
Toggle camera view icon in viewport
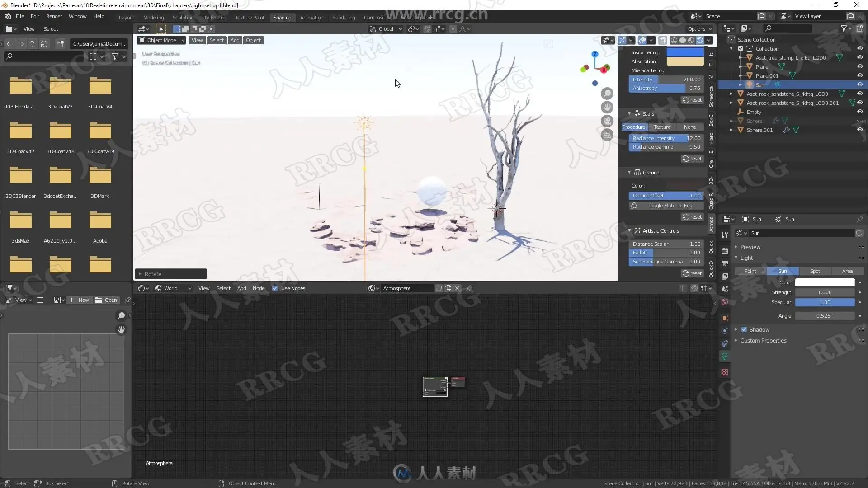coord(607,121)
